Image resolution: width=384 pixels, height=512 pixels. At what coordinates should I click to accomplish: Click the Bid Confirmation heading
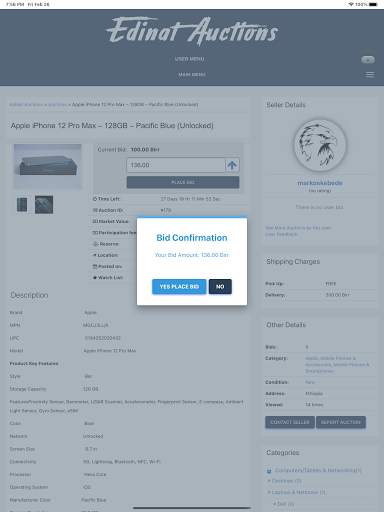point(192,238)
